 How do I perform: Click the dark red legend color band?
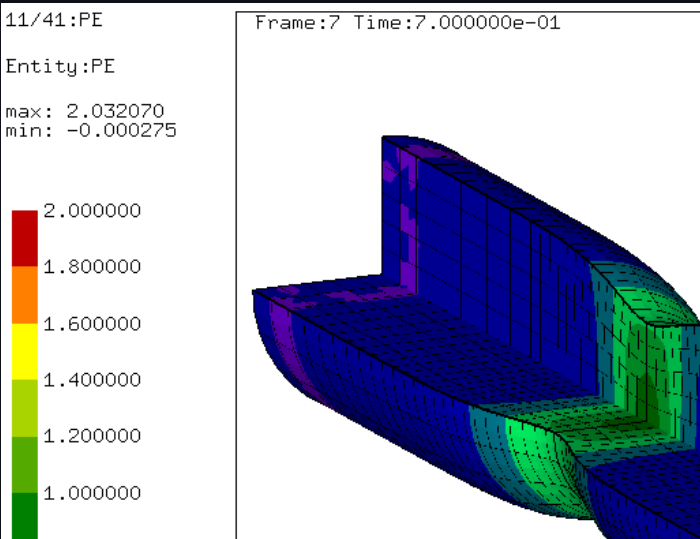coord(25,238)
